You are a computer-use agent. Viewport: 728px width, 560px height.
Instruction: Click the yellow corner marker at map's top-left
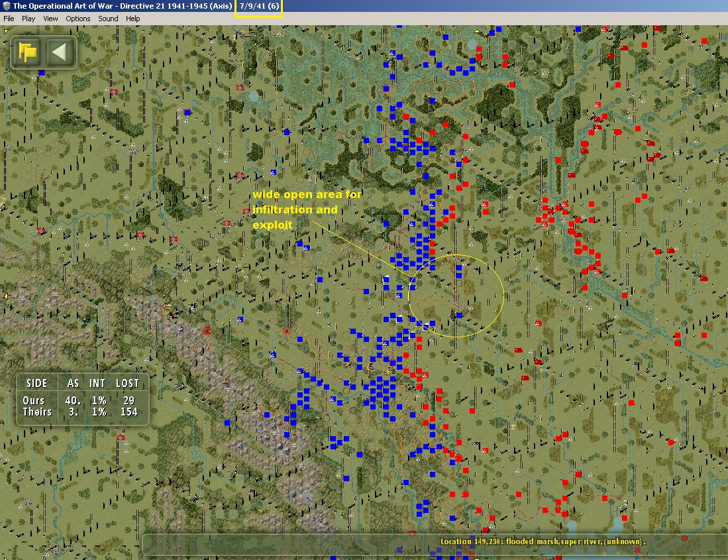coord(5,30)
